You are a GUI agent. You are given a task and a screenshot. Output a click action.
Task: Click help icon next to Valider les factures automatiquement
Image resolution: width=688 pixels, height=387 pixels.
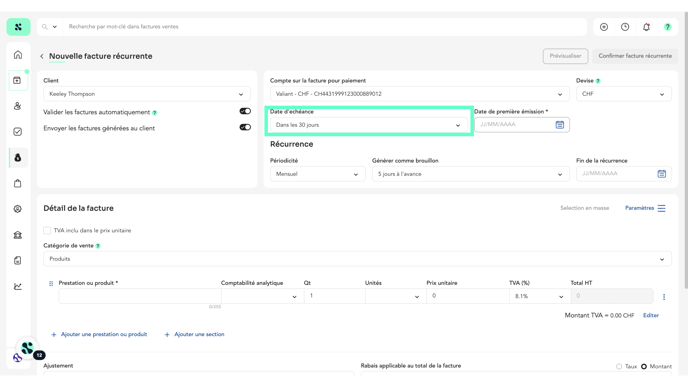coord(154,113)
